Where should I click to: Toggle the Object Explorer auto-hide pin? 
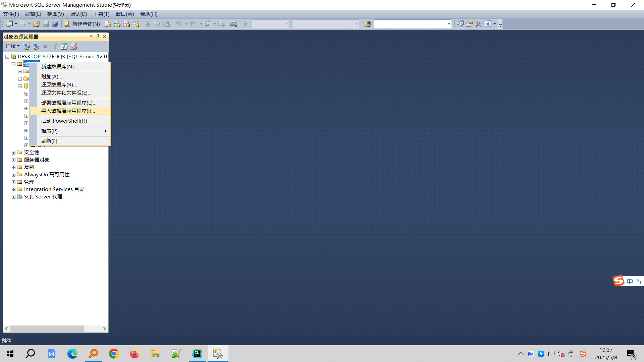click(x=98, y=36)
